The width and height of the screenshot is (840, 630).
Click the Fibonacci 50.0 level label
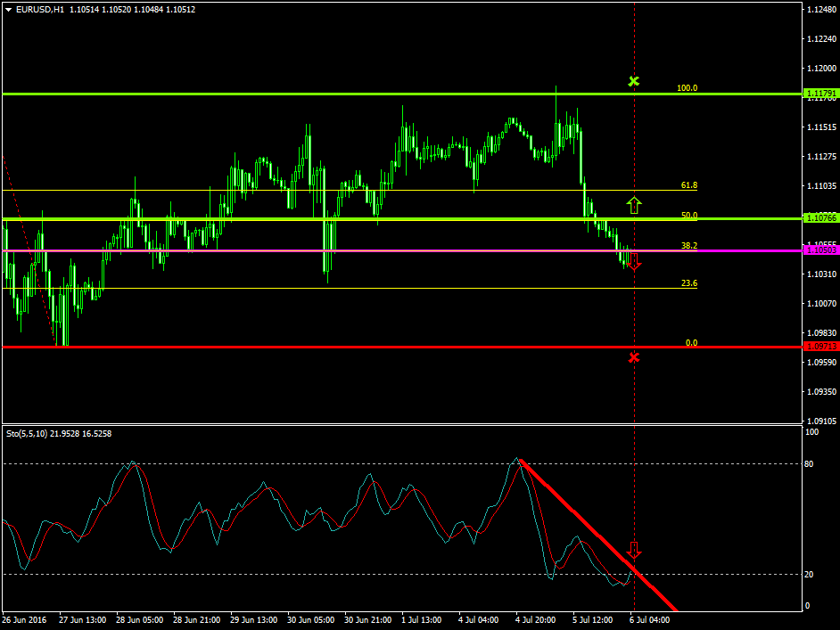pos(688,216)
